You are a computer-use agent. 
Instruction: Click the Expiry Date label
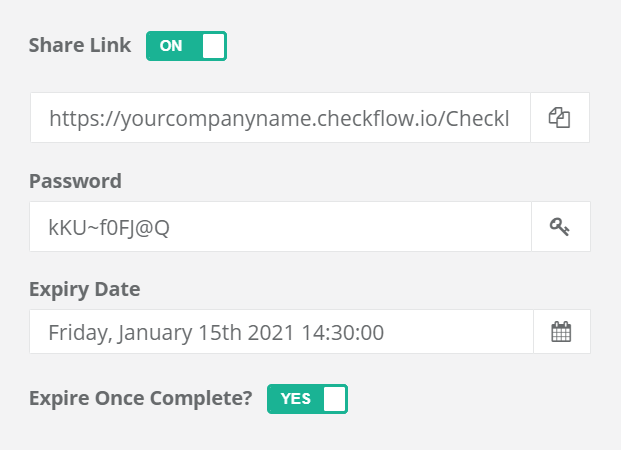pyautogui.click(x=84, y=290)
